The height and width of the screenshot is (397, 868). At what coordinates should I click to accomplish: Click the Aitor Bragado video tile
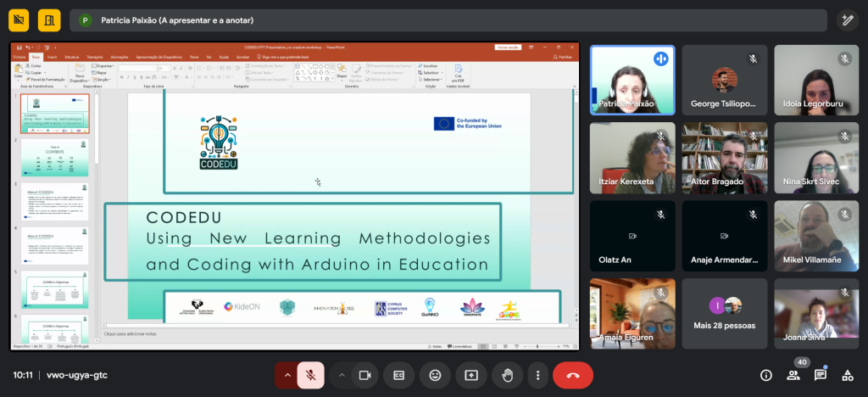pyautogui.click(x=725, y=157)
